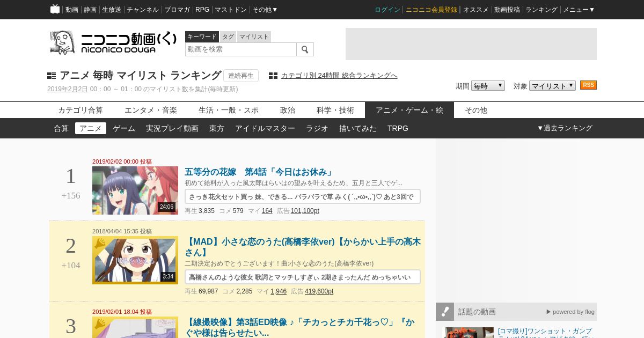Screen dimensions: 644x338
Task: Open title 【線撮映像】第3話ED映像 video
Action: (x=299, y=327)
